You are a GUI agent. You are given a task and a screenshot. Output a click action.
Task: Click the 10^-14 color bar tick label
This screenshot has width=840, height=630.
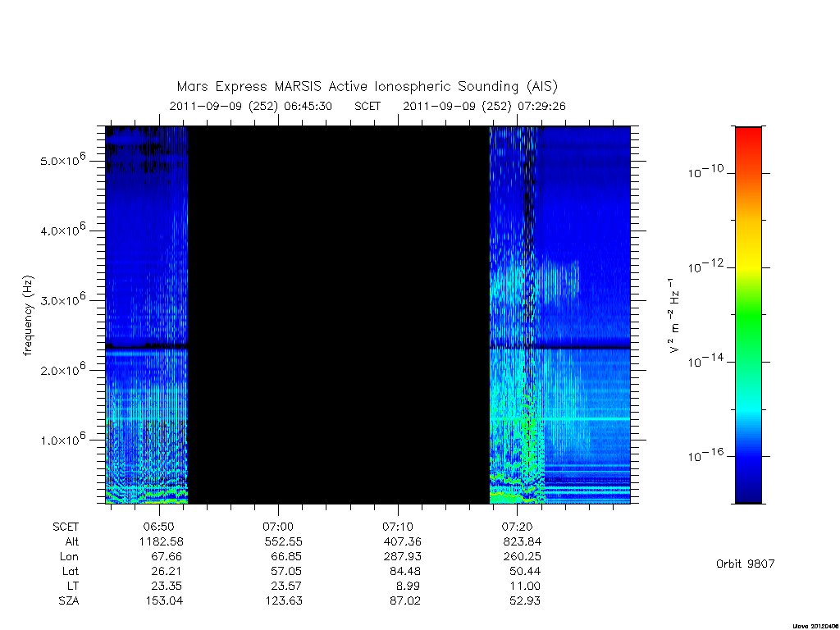point(705,361)
